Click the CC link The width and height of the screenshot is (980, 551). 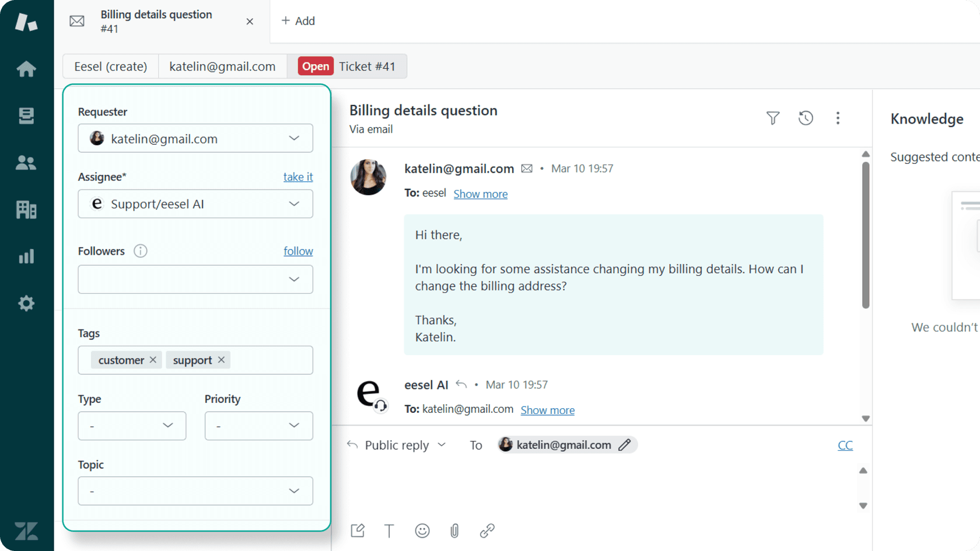click(845, 445)
